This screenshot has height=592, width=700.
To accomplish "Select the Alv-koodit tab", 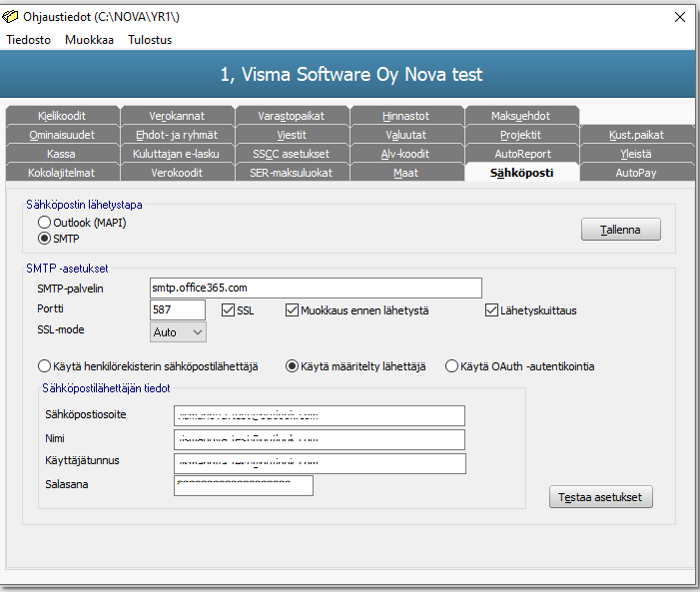I will (406, 154).
